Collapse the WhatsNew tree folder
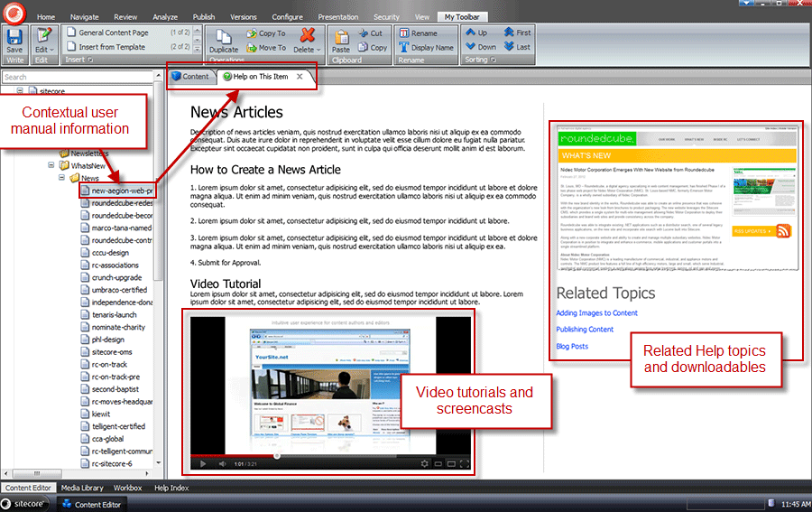Image resolution: width=812 pixels, height=512 pixels. [52, 166]
